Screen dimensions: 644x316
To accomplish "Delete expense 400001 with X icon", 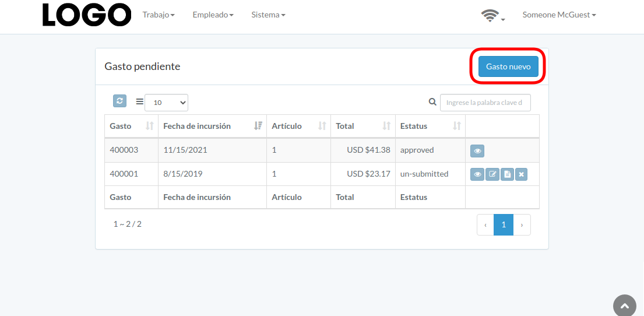I will [x=521, y=175].
